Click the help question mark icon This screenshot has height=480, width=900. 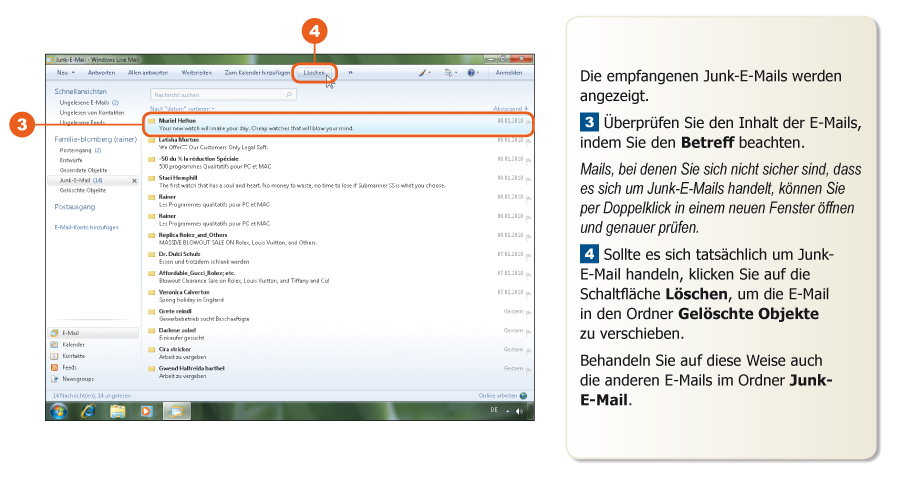[470, 73]
